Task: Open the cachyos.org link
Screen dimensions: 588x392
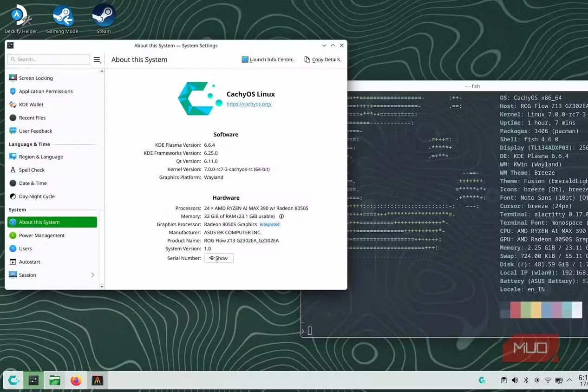Action: (249, 104)
